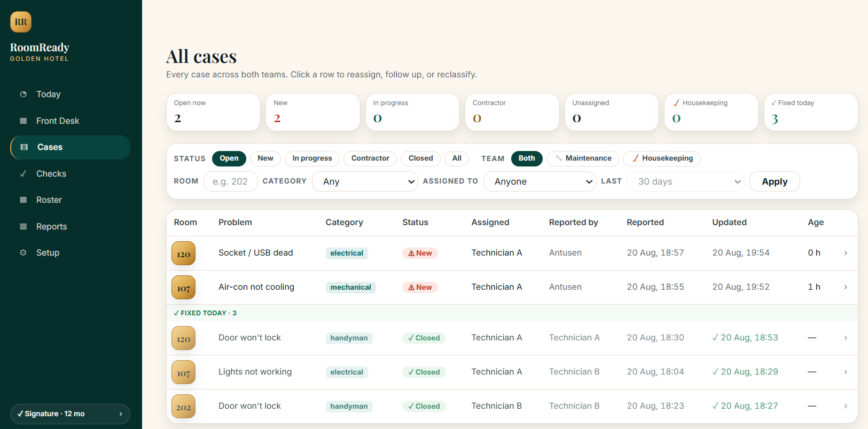Open Front Desk via its grid icon
868x429 pixels.
pos(23,121)
